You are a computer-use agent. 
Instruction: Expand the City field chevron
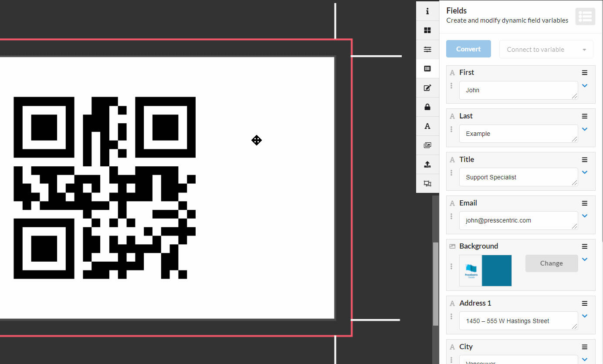(x=585, y=359)
